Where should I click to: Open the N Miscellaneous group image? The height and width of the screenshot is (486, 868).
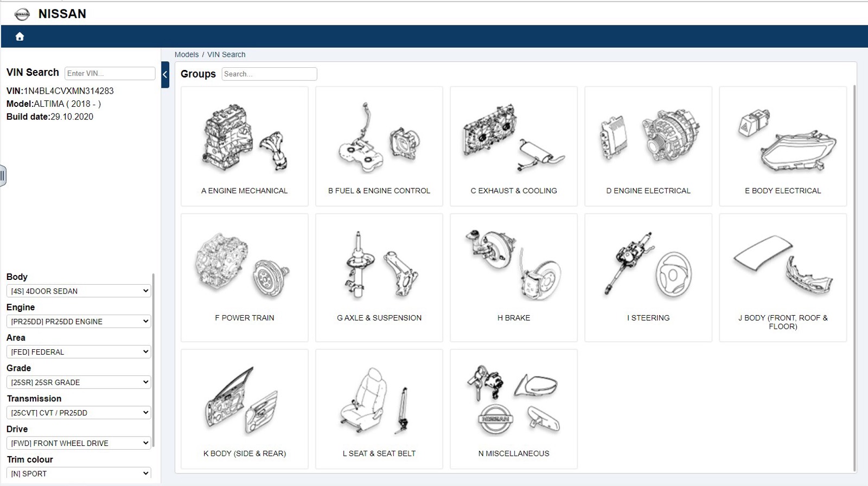pyautogui.click(x=514, y=401)
